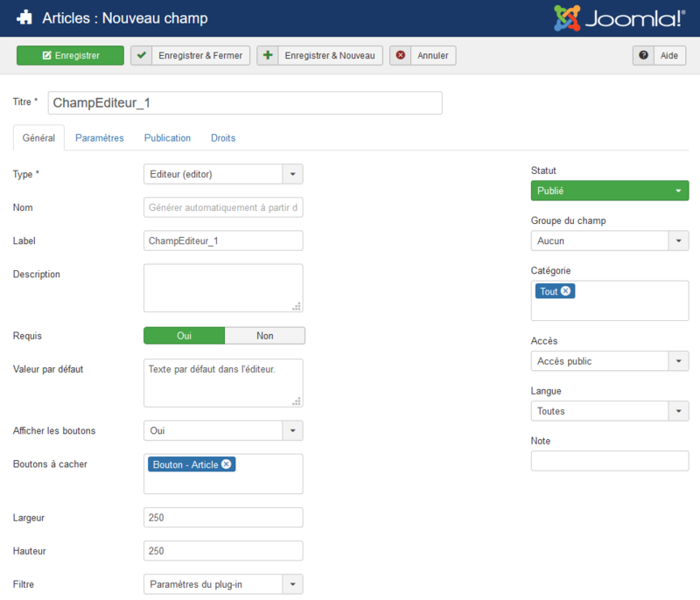This screenshot has width=700, height=600.
Task: Switch to the Paramètres tab
Action: tap(99, 138)
